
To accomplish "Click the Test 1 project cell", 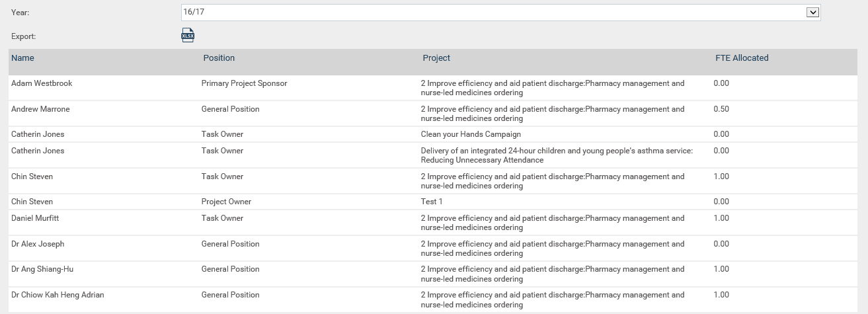I will (x=432, y=202).
